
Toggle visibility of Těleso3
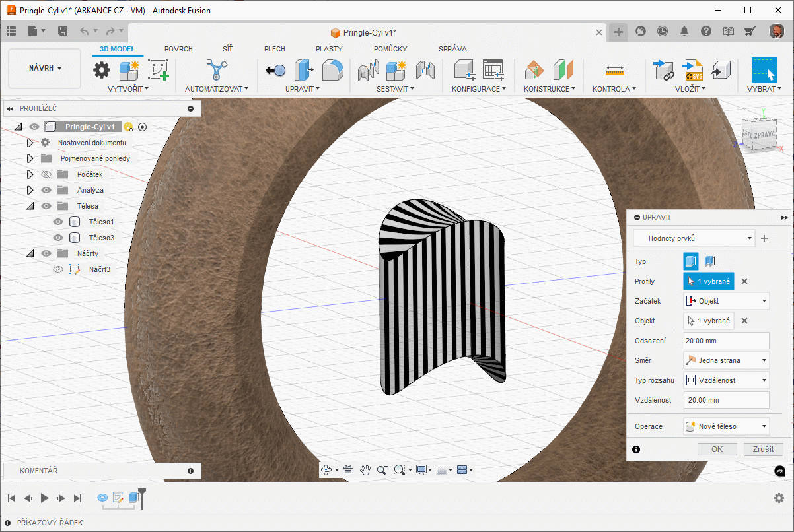pos(58,238)
